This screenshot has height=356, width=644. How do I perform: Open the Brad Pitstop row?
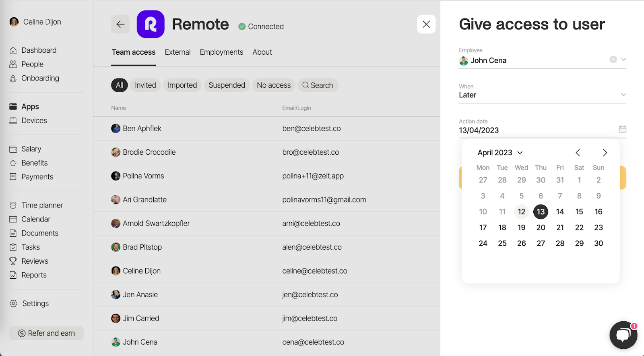[x=266, y=247]
